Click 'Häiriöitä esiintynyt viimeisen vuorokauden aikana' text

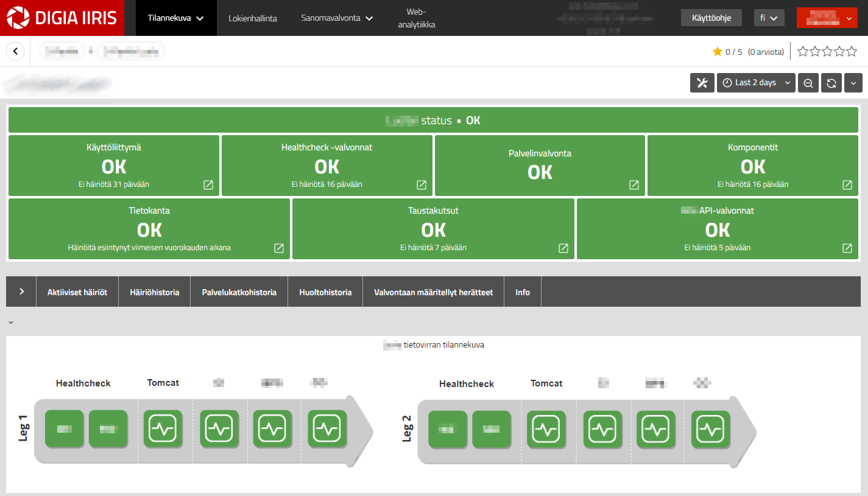click(149, 248)
